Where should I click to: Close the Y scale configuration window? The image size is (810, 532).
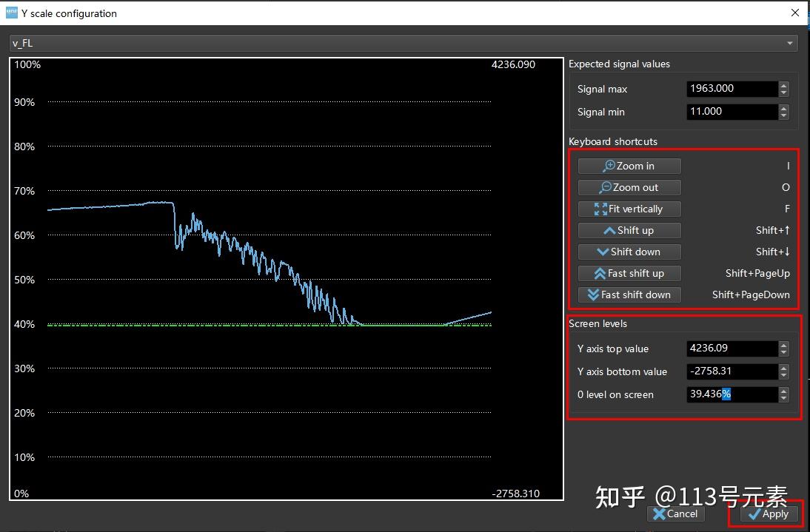tap(794, 13)
